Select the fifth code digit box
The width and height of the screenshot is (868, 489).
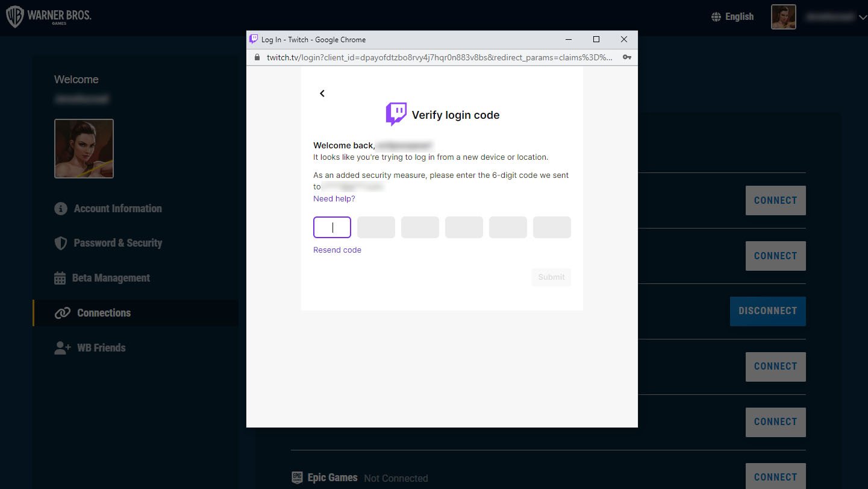point(508,227)
